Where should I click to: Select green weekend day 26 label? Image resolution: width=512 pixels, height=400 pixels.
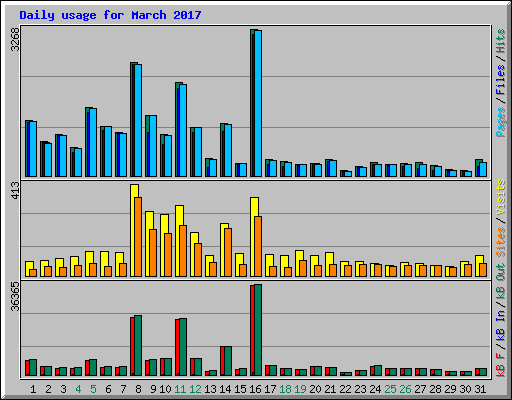(405, 389)
